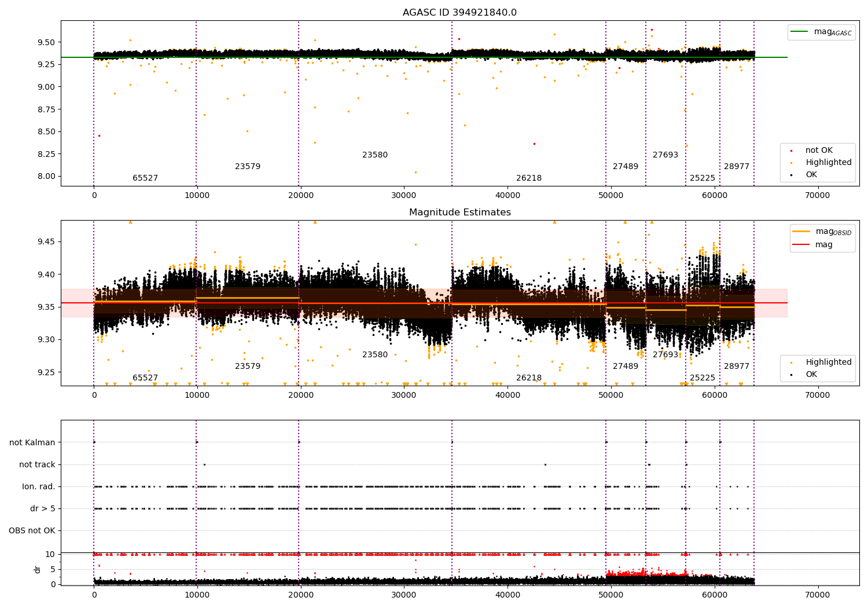Click the 9.30 tick on Magnitude Estimates plot

point(47,340)
